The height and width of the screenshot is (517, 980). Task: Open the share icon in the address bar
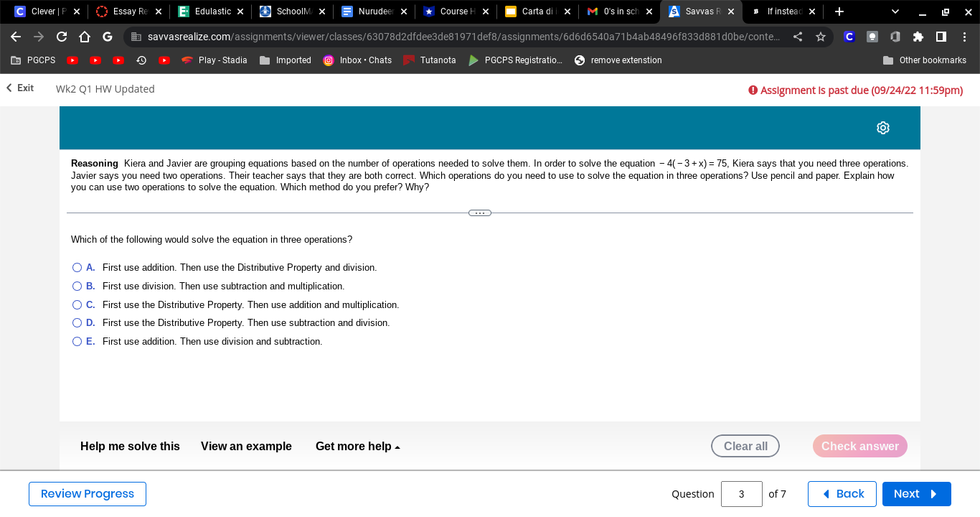[x=798, y=36]
